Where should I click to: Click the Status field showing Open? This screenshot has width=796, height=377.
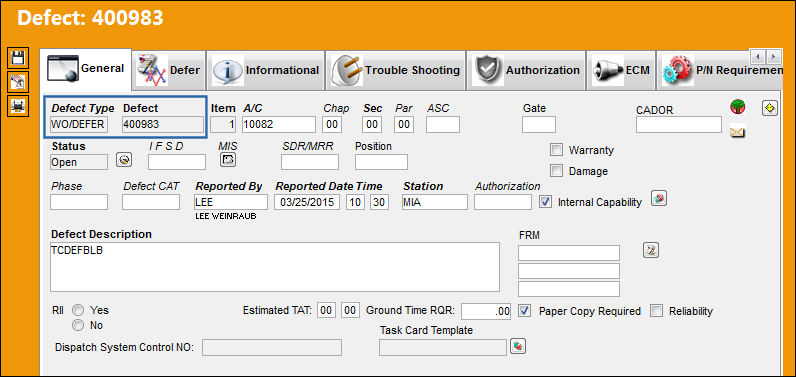pyautogui.click(x=79, y=162)
